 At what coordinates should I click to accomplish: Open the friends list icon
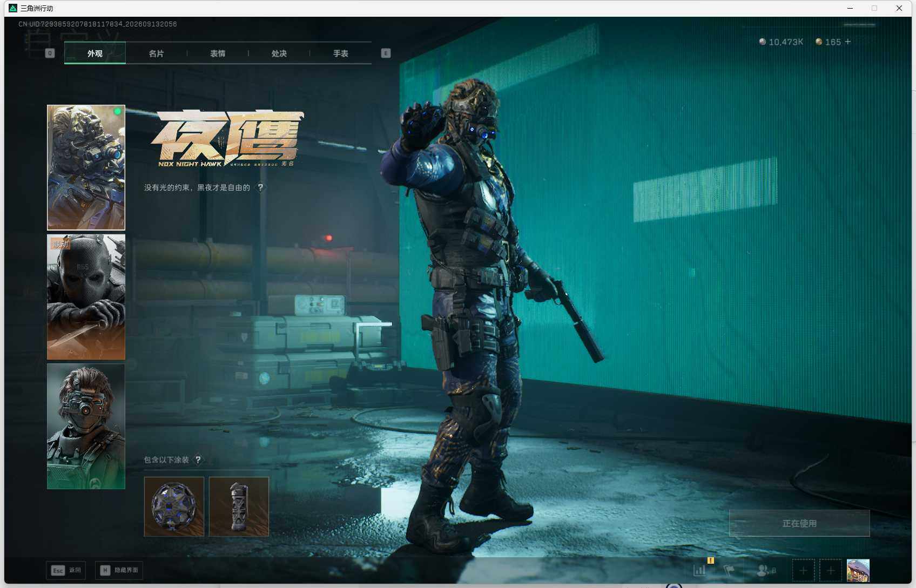coord(766,570)
